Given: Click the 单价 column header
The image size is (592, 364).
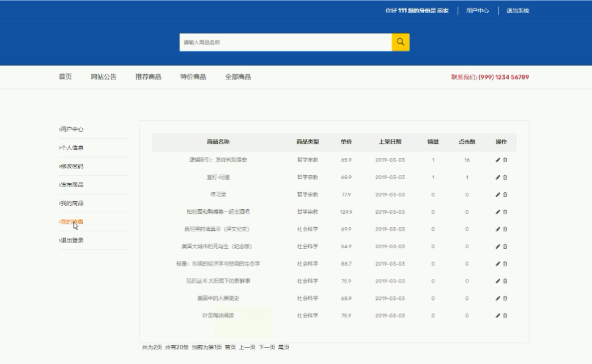Looking at the screenshot, I should (346, 142).
